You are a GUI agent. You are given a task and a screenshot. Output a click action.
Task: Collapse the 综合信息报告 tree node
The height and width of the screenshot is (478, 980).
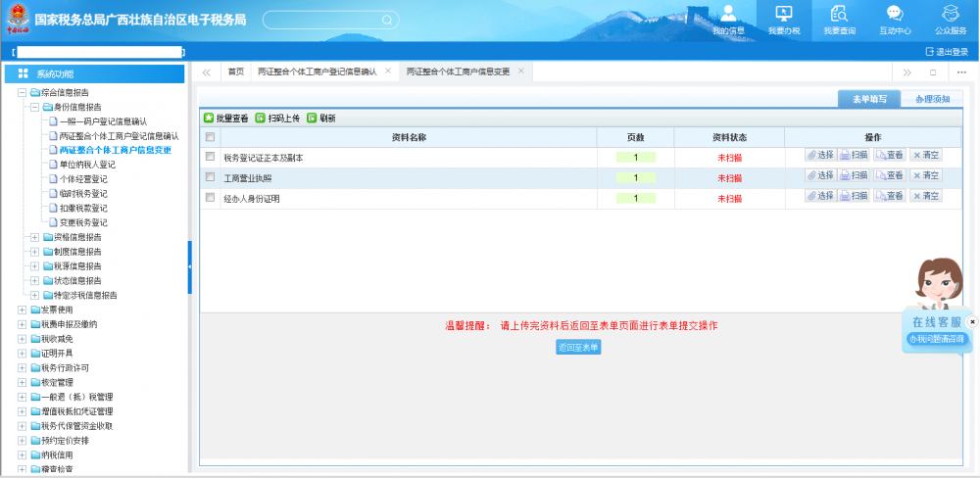(x=22, y=93)
